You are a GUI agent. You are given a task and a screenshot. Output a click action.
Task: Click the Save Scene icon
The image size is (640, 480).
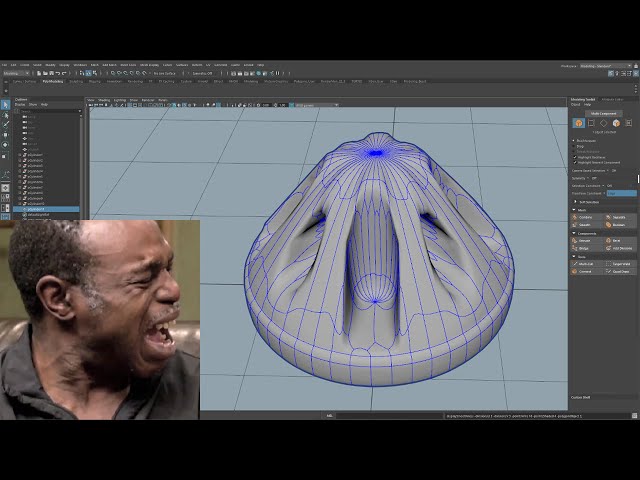click(x=51, y=73)
